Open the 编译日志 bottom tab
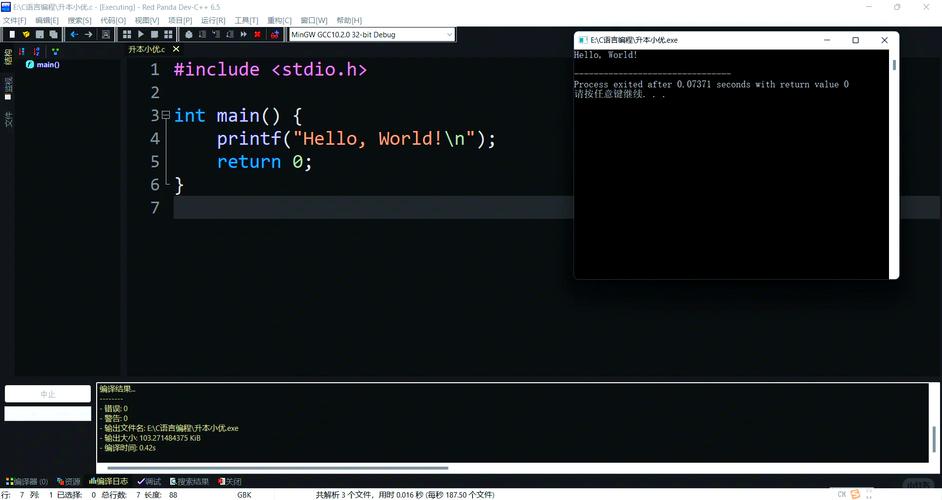This screenshot has height=500, width=942. [x=109, y=481]
